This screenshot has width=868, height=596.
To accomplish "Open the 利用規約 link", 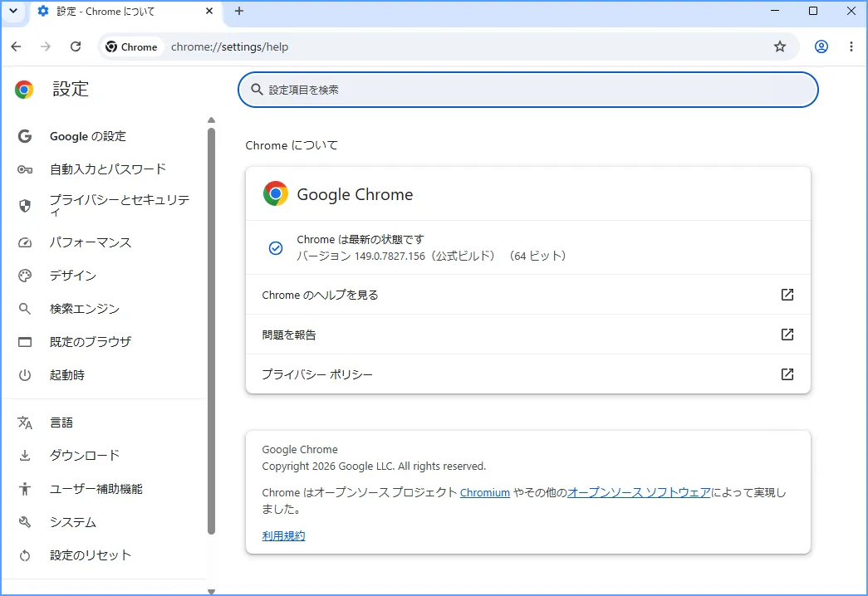I will [x=283, y=535].
